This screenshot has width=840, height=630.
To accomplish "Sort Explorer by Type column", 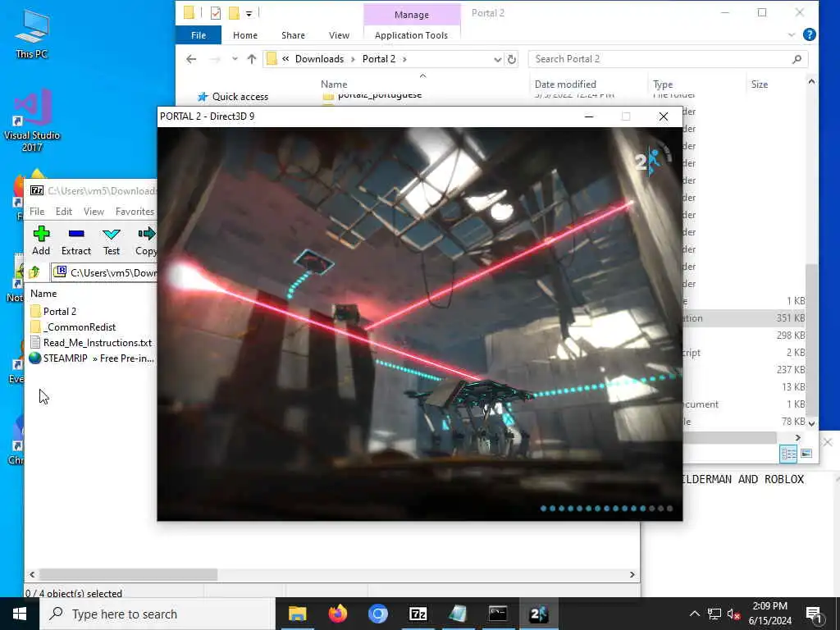I will [663, 84].
